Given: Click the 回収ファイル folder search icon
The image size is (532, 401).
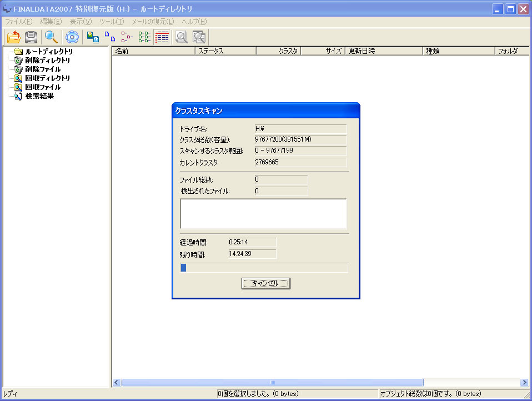Looking at the screenshot, I should point(18,87).
